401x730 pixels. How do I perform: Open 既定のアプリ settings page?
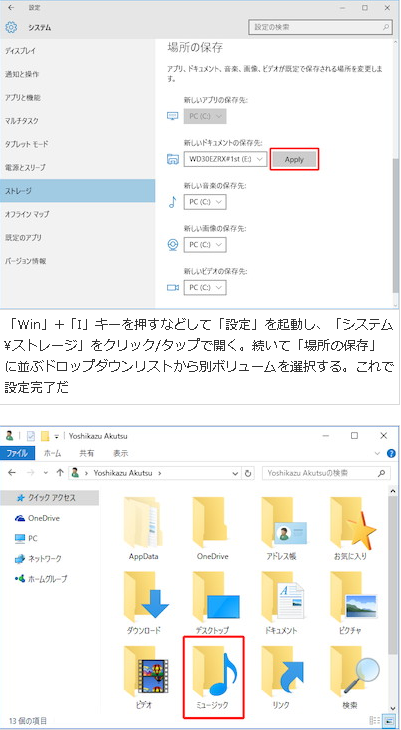[77, 237]
